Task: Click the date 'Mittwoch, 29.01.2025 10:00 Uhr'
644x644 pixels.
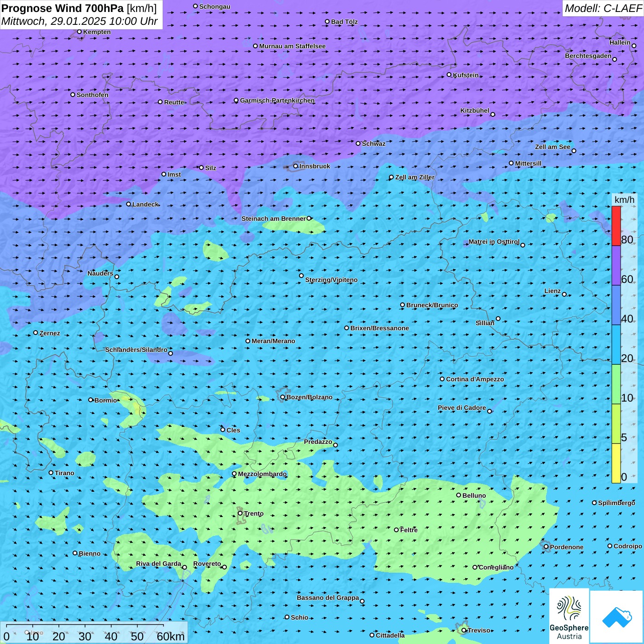Action: coord(80,21)
